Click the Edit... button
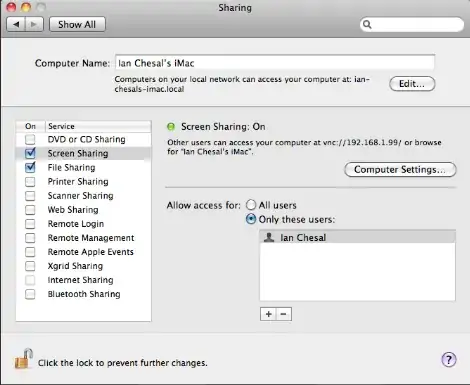 click(x=412, y=84)
